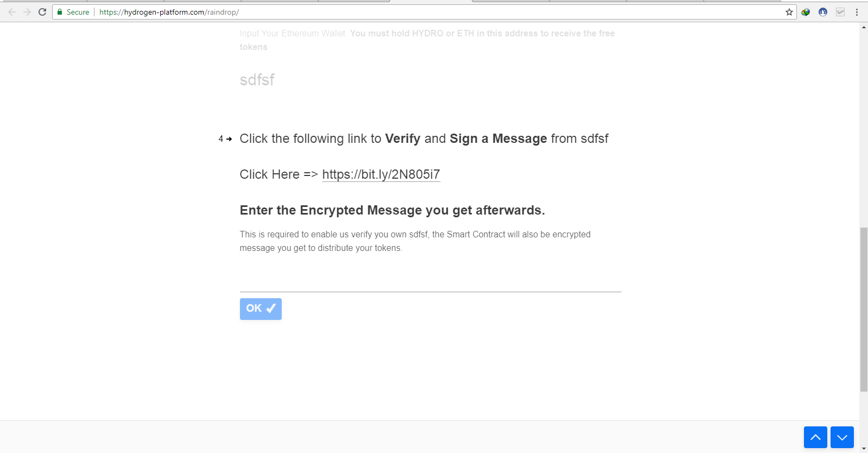The image size is (868, 453).
Task: Advance to next question with down chevron
Action: click(x=842, y=437)
